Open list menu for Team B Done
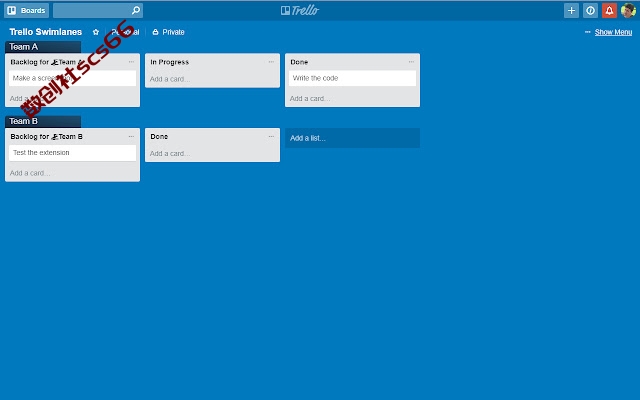This screenshot has height=400, width=640. tap(271, 136)
